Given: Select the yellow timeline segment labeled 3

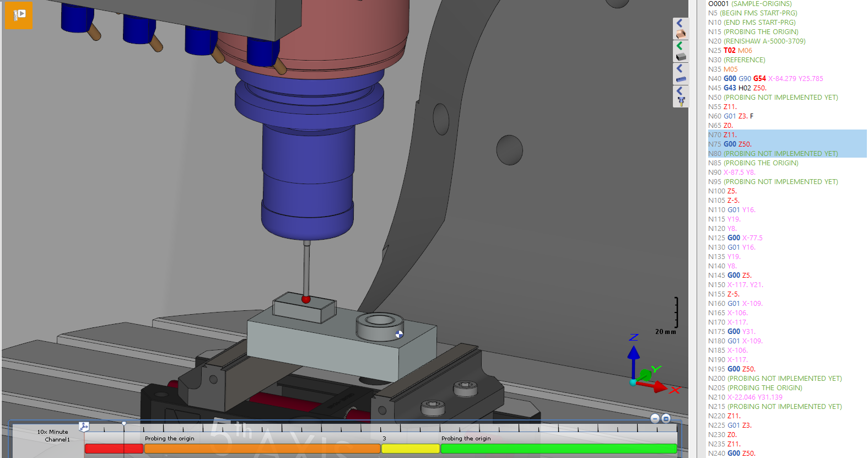Looking at the screenshot, I should [x=410, y=449].
